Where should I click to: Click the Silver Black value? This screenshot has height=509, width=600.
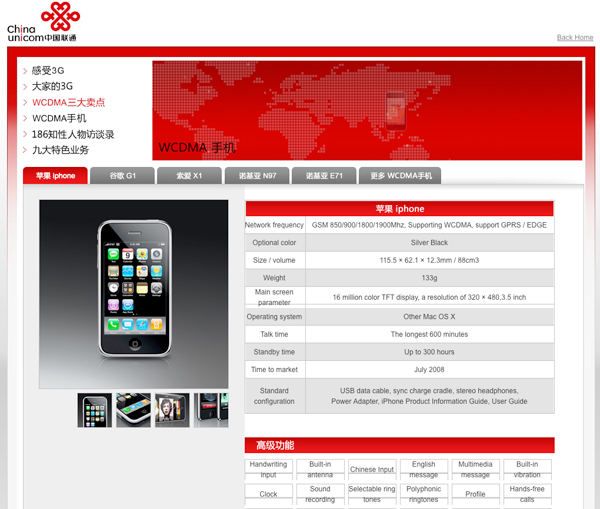click(x=429, y=243)
